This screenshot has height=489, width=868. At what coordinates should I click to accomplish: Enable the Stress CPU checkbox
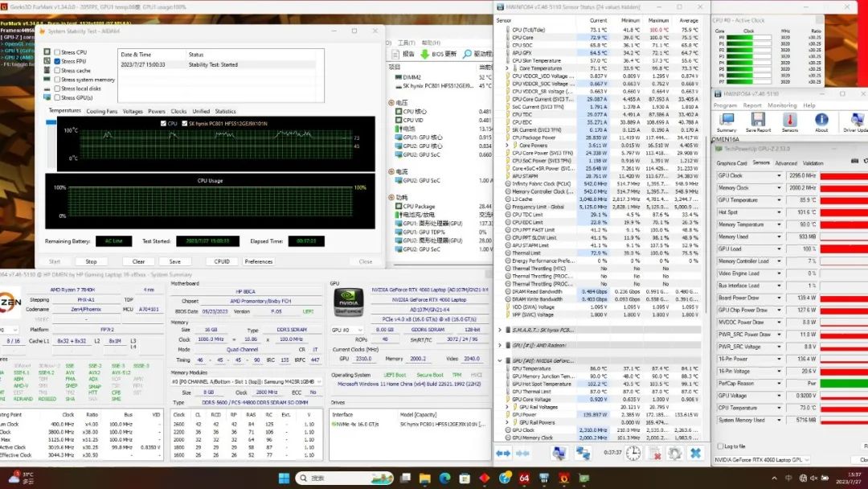[57, 52]
